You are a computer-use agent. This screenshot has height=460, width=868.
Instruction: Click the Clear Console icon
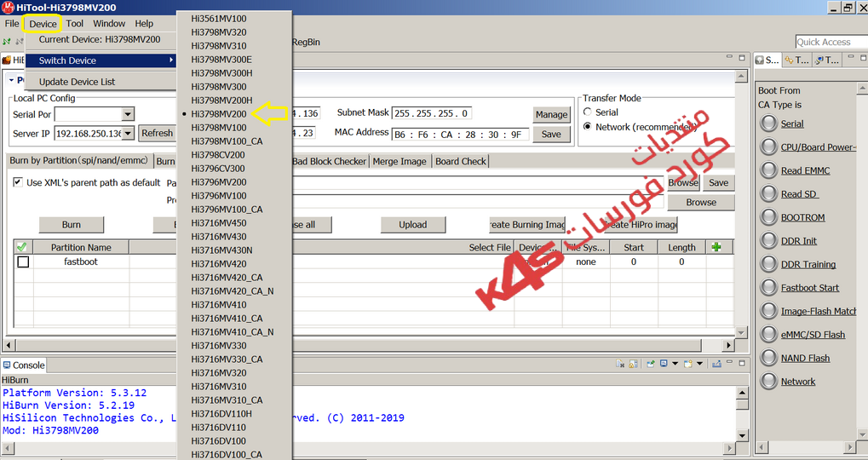[x=620, y=364]
